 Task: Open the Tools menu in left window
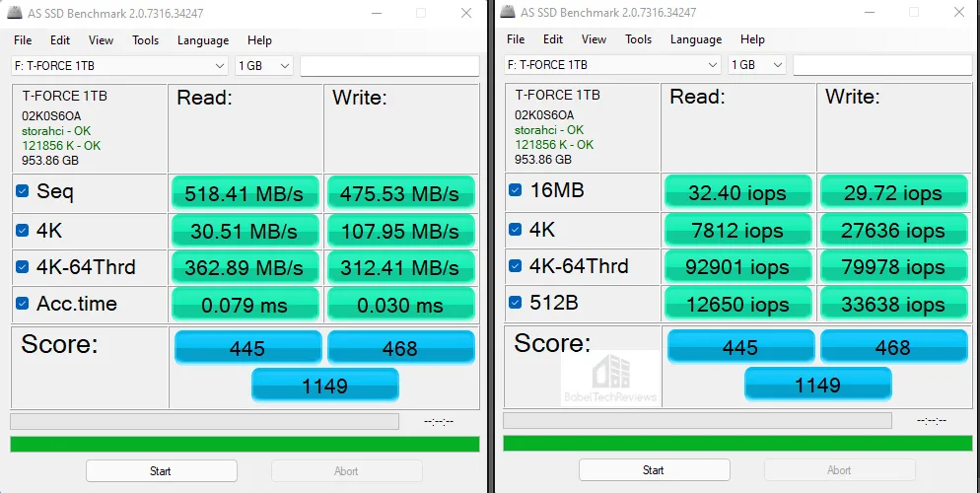point(145,40)
